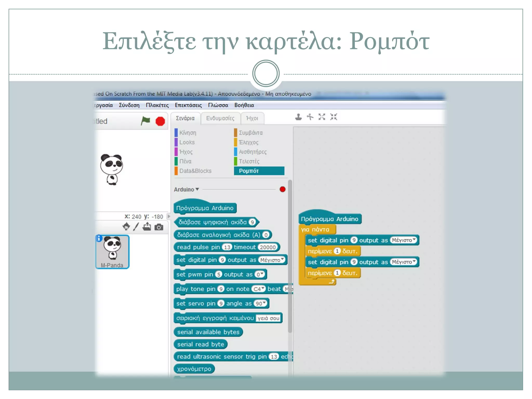This screenshot has height=399, width=532.
Task: Click the grow sprite tool icon
Action: (x=322, y=117)
